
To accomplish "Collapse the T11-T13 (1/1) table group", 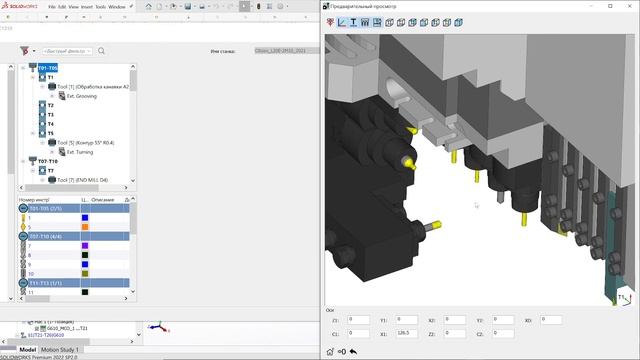I will [23, 282].
